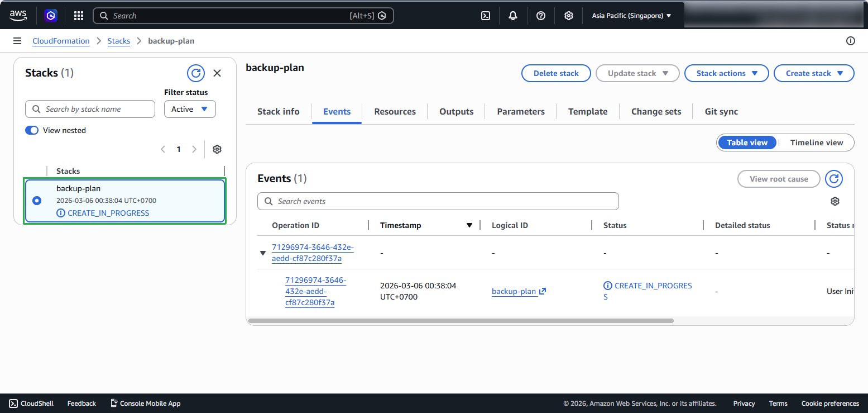Switch to Table view
868x413 pixels.
(x=747, y=143)
